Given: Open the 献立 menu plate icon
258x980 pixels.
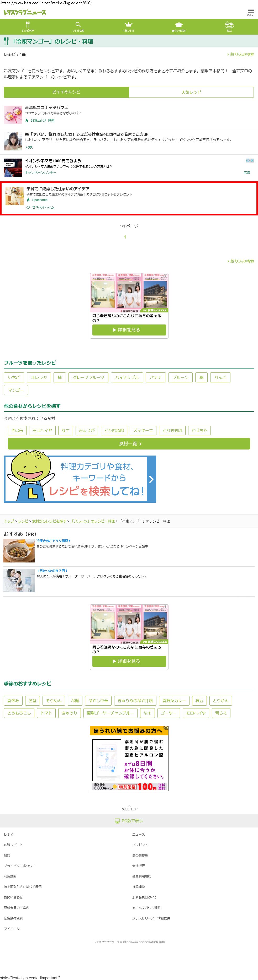Looking at the screenshot, I should pos(229,25).
